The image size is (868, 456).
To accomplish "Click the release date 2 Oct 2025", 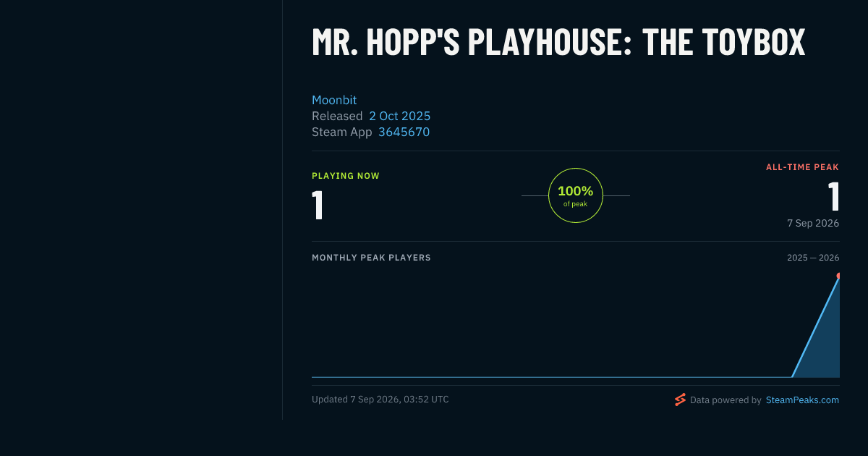I will 399,116.
